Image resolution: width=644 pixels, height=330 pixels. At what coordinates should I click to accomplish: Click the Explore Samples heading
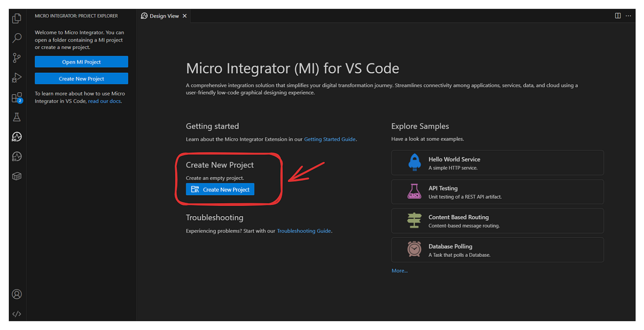click(420, 126)
